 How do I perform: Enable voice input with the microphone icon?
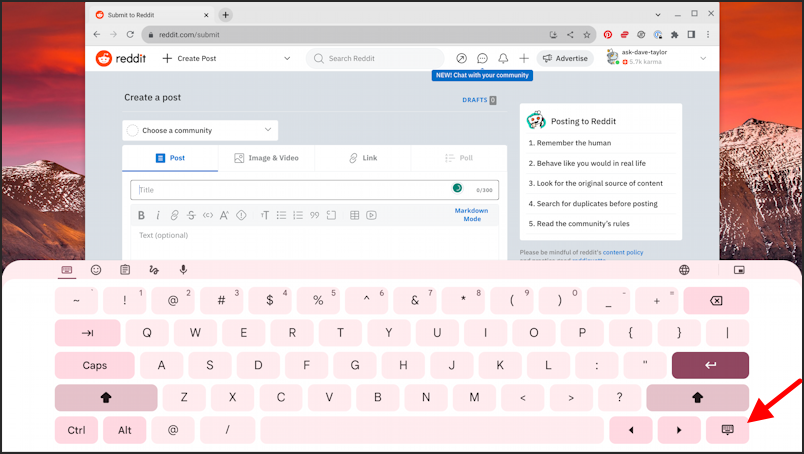pos(183,270)
